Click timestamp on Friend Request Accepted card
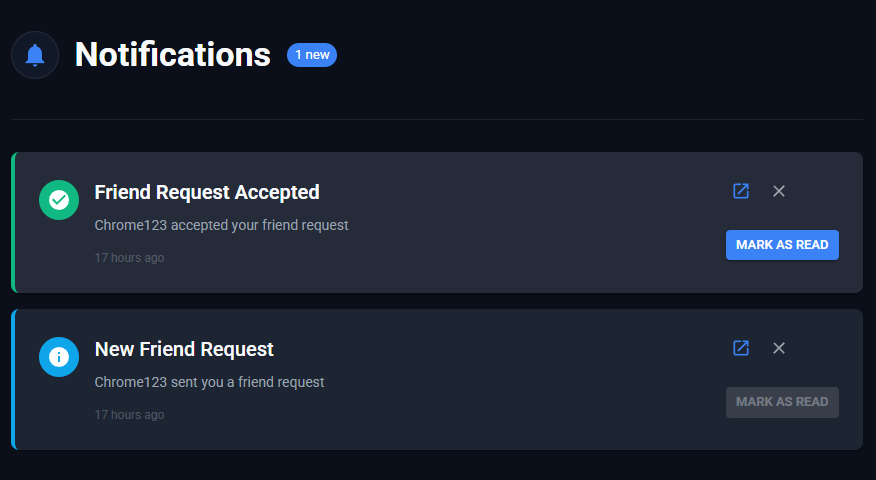The image size is (876, 480). (x=129, y=258)
